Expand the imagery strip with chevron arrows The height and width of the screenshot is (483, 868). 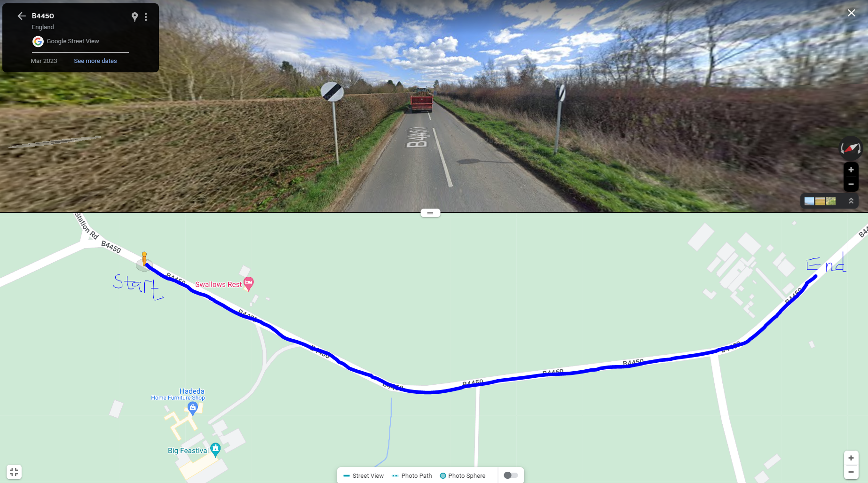[851, 201]
